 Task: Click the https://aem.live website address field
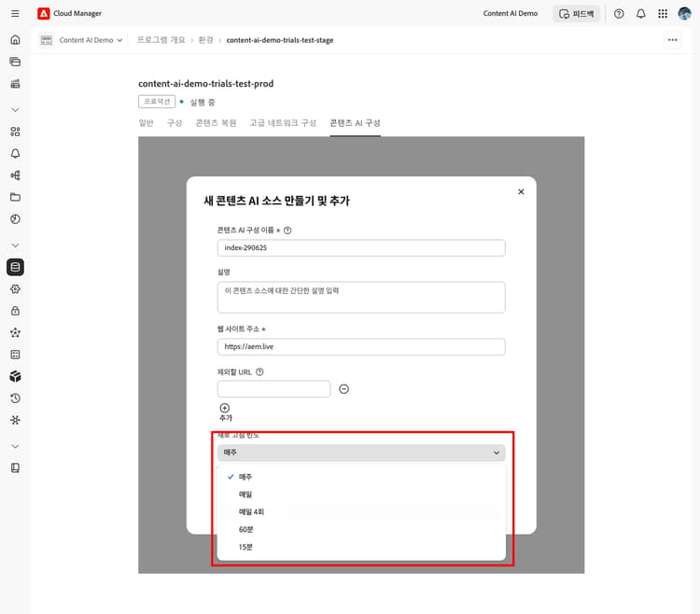coord(361,347)
